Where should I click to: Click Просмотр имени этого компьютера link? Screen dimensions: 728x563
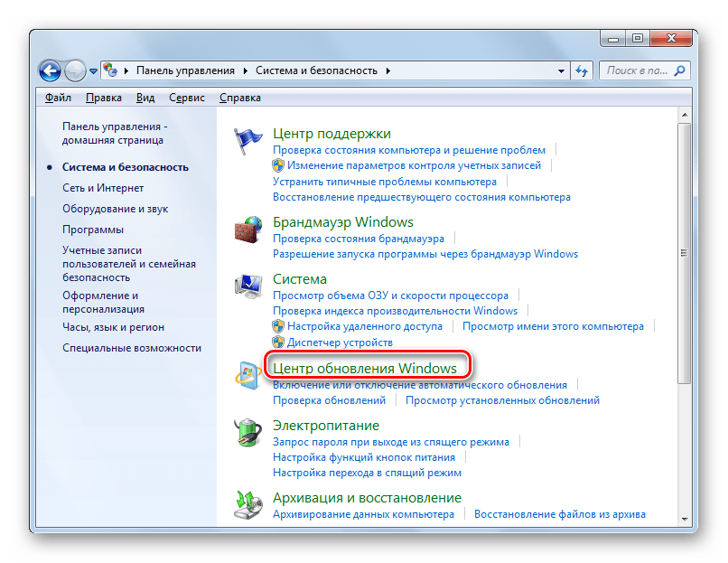(x=553, y=326)
